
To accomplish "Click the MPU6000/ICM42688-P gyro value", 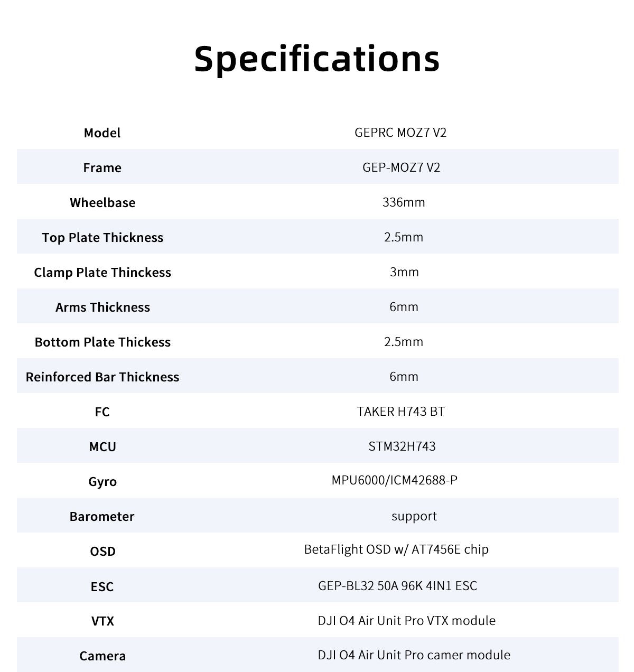I will 395,480.
